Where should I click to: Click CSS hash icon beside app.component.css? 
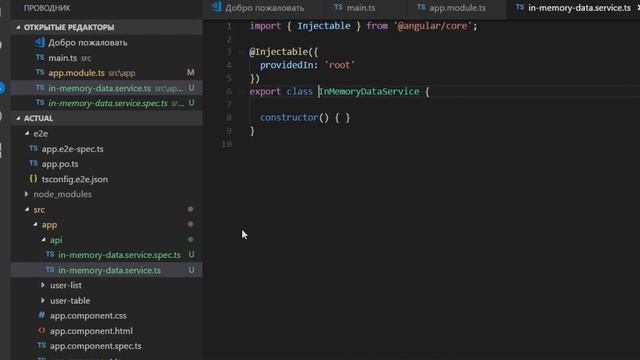pyautogui.click(x=41, y=315)
